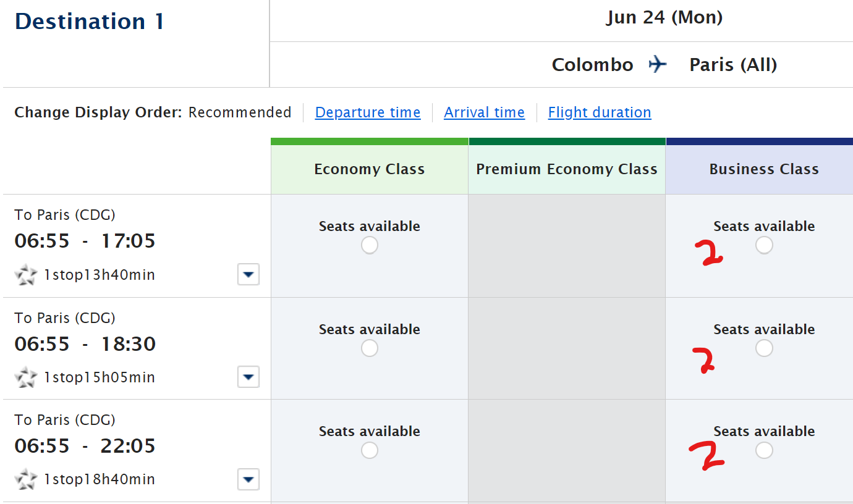This screenshot has width=853, height=504.
Task: Sort flights by Arrival time
Action: (484, 112)
